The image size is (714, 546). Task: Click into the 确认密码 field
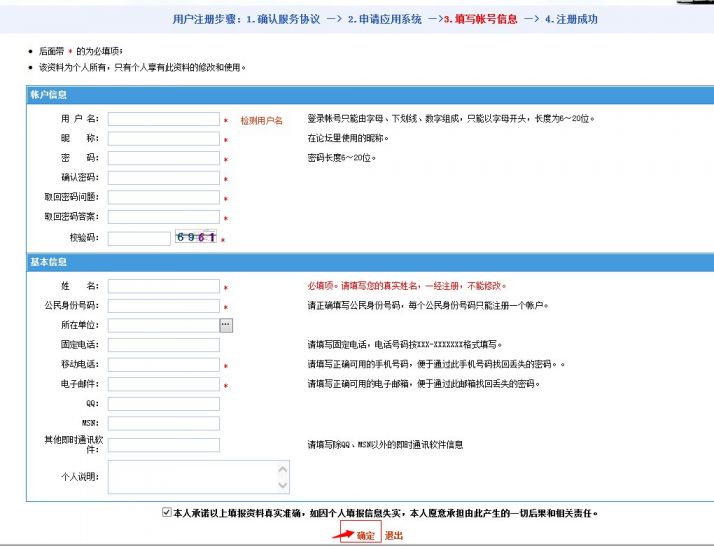point(163,178)
